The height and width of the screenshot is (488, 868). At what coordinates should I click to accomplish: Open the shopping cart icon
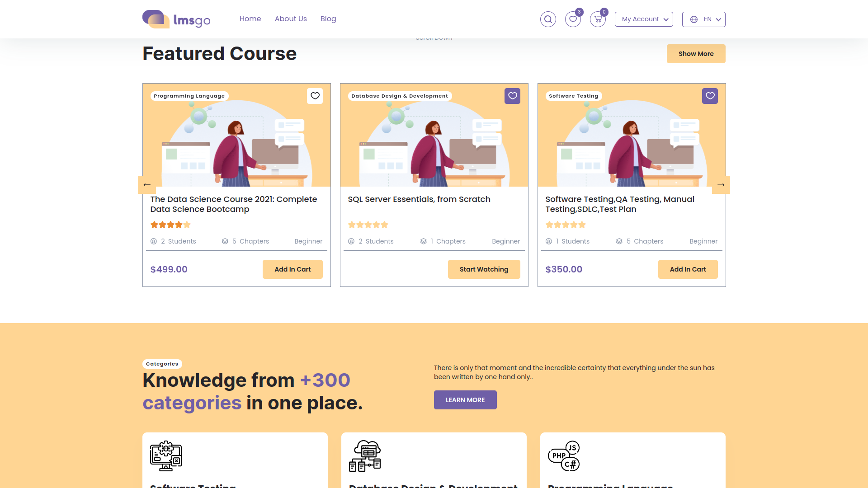pos(598,19)
